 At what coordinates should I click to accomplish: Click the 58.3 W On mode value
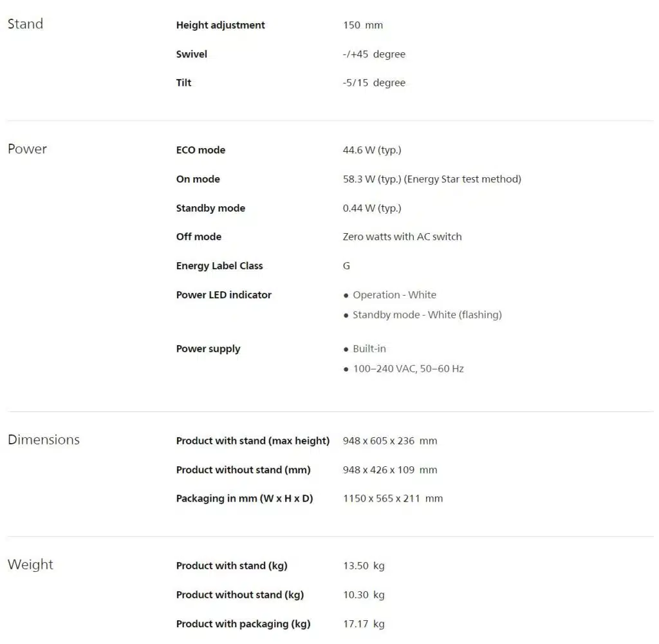432,179
